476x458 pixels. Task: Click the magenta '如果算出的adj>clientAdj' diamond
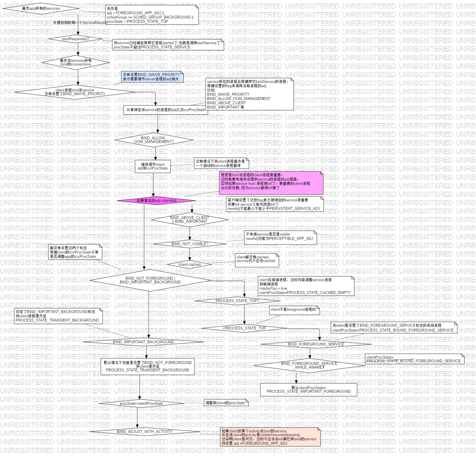tap(156, 201)
